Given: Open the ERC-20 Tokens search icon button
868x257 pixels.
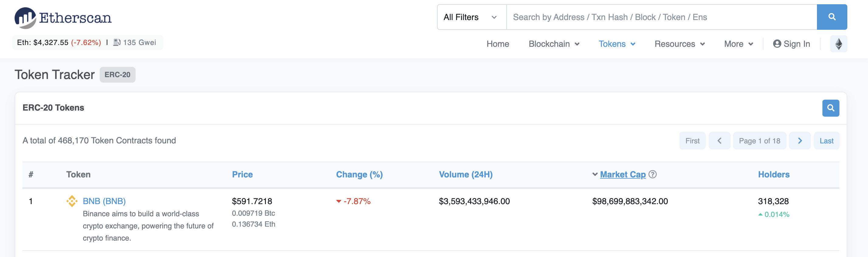Looking at the screenshot, I should [x=831, y=108].
